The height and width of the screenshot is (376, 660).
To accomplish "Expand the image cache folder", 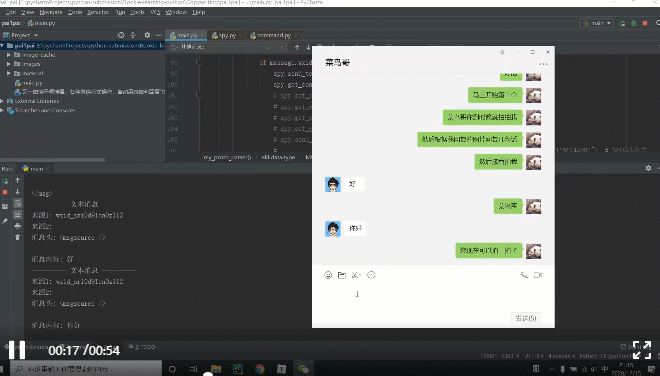I will point(8,55).
